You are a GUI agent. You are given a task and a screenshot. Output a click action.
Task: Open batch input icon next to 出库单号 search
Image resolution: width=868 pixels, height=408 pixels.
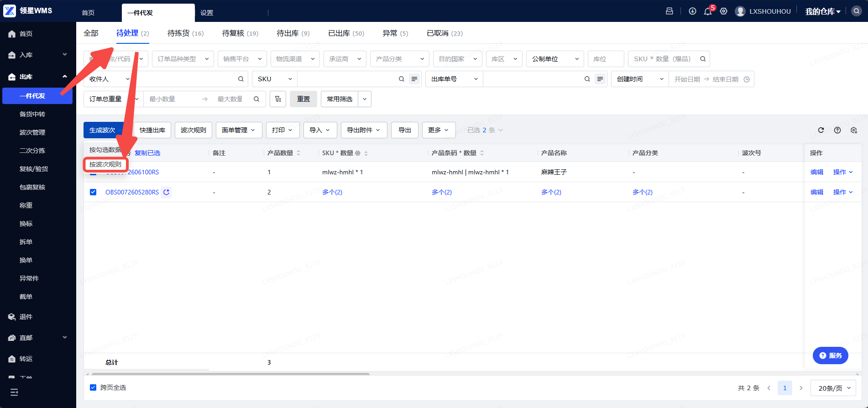(600, 79)
